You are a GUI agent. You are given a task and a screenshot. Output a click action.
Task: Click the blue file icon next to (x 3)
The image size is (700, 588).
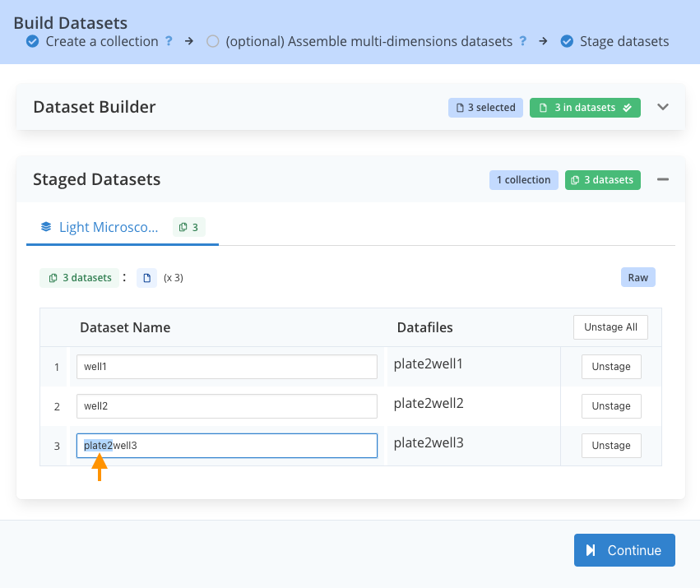tap(146, 278)
